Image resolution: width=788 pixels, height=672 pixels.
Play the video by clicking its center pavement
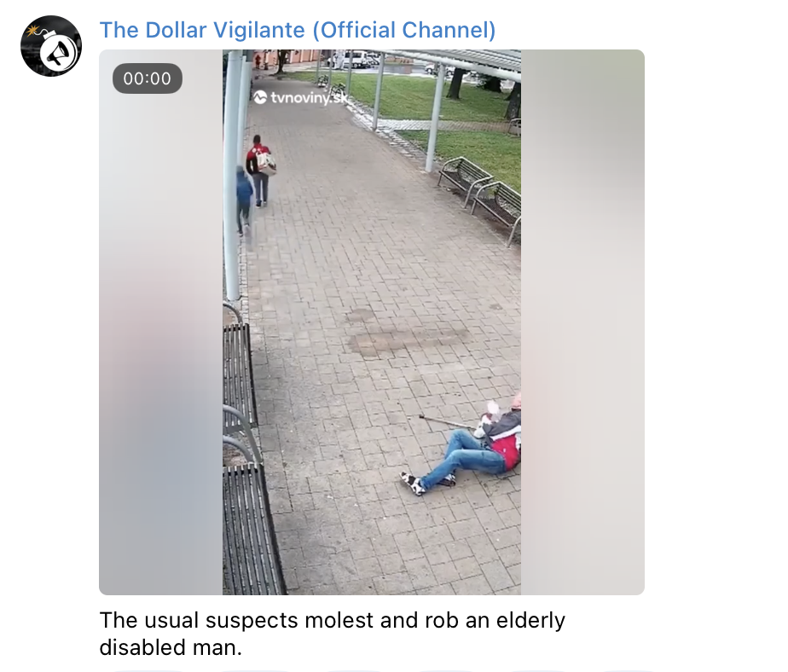[x=371, y=322]
